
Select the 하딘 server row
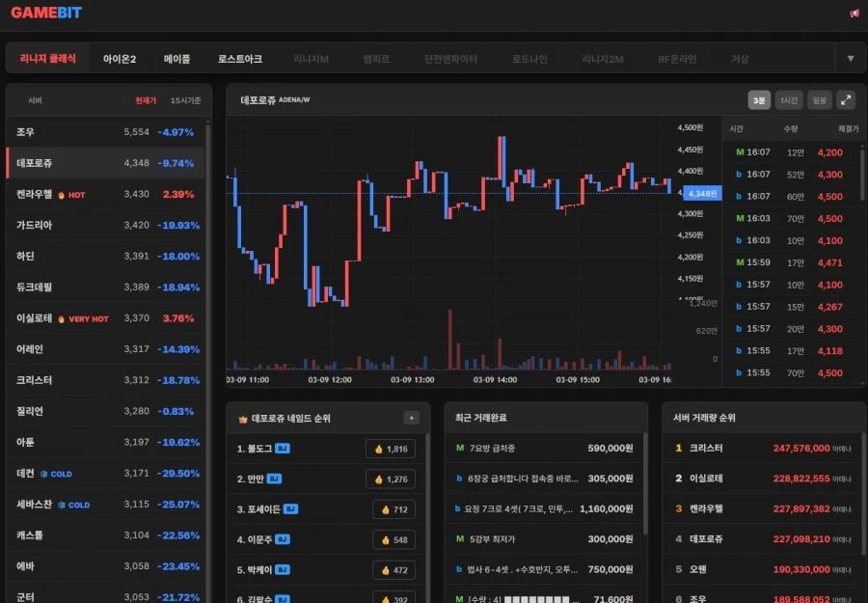click(105, 256)
